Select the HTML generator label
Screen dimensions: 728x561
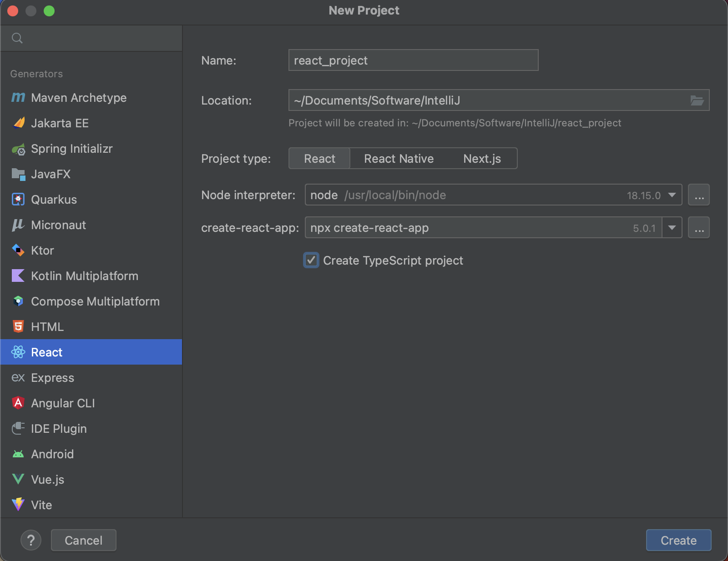pyautogui.click(x=47, y=327)
